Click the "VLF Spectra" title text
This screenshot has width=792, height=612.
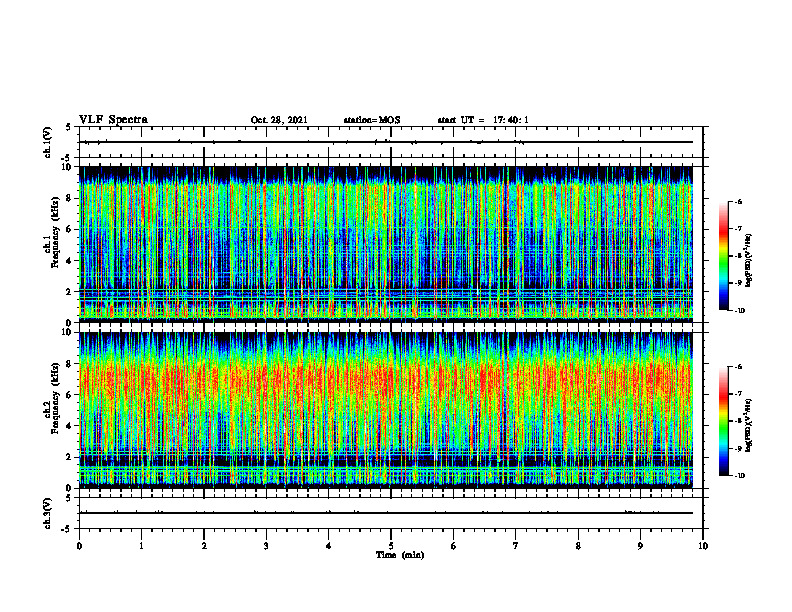(113, 120)
